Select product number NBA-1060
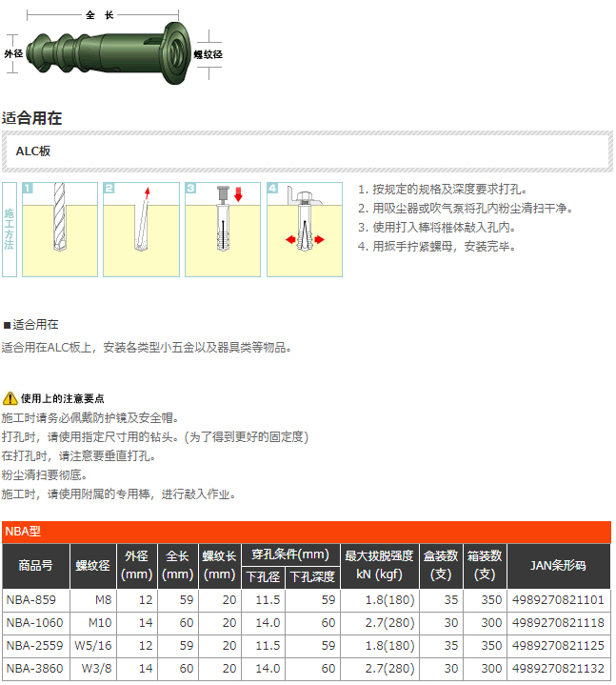 pos(34,623)
